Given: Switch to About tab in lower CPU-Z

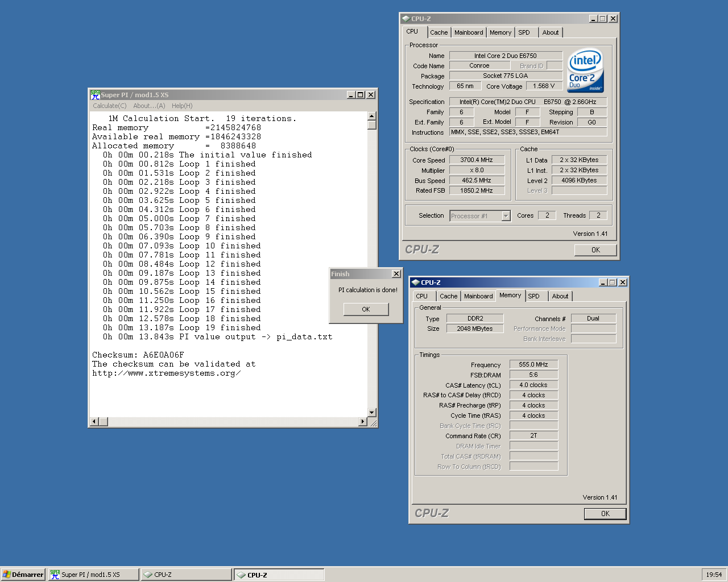Looking at the screenshot, I should pyautogui.click(x=560, y=296).
